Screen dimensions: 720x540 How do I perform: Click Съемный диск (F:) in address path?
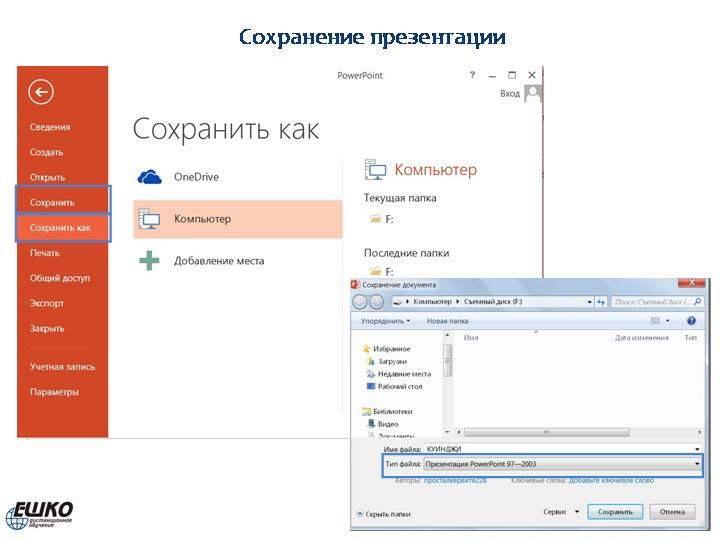(x=493, y=302)
